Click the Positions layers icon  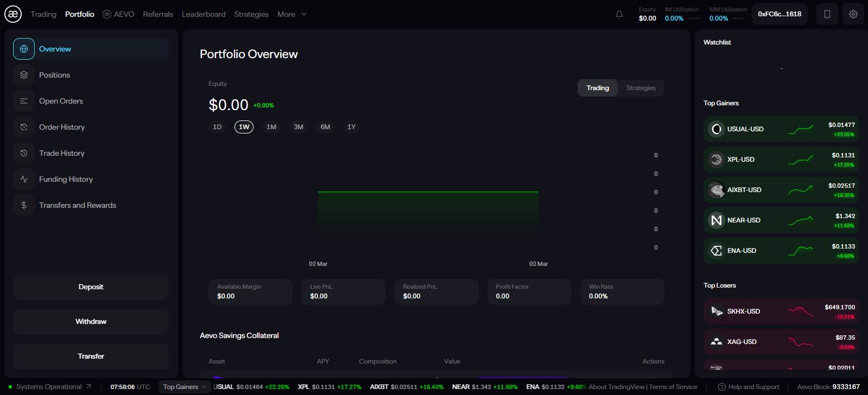tap(24, 75)
